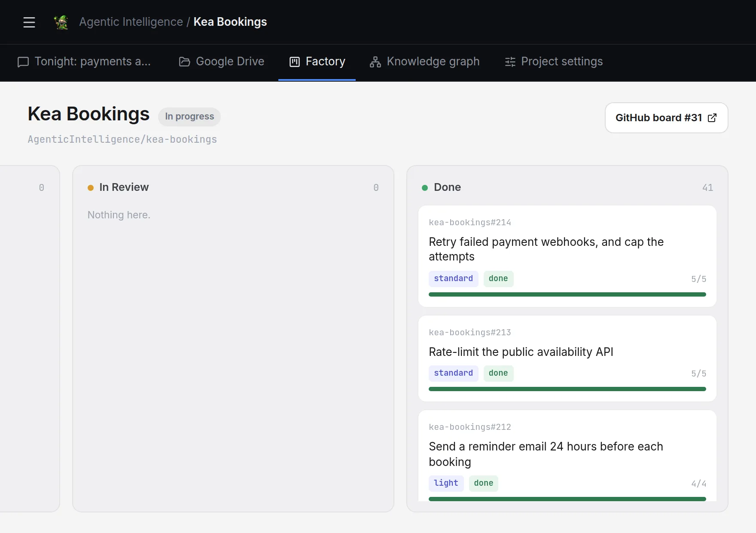Screen dimensions: 756x533
Task: Click the Agentic Intelligence breadcrumb link
Action: point(131,22)
